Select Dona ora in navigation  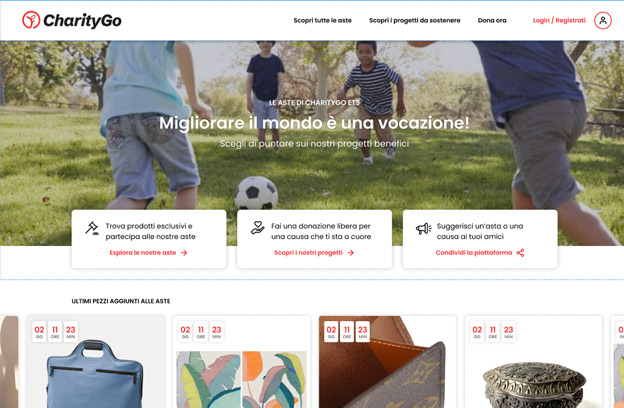[492, 20]
